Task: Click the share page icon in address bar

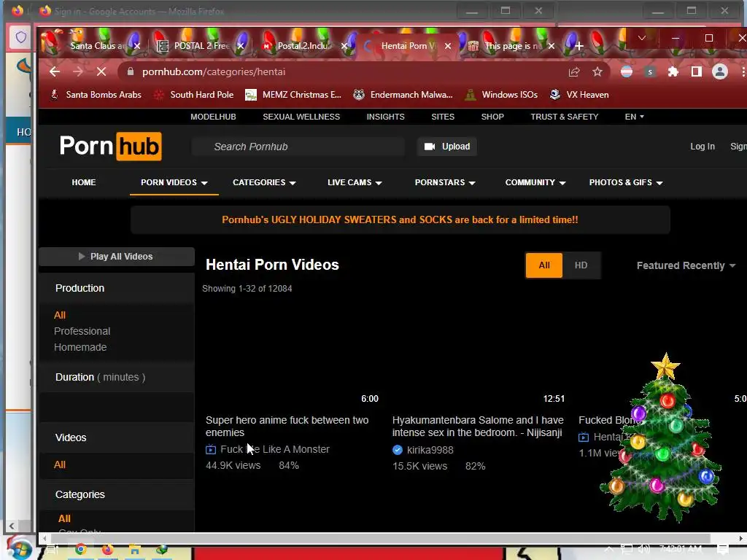Action: pos(574,71)
